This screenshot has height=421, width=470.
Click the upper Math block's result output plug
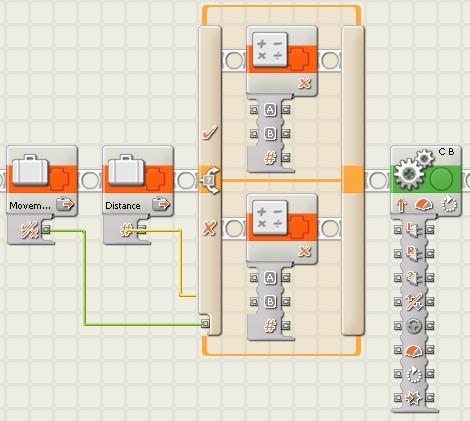pos(286,158)
